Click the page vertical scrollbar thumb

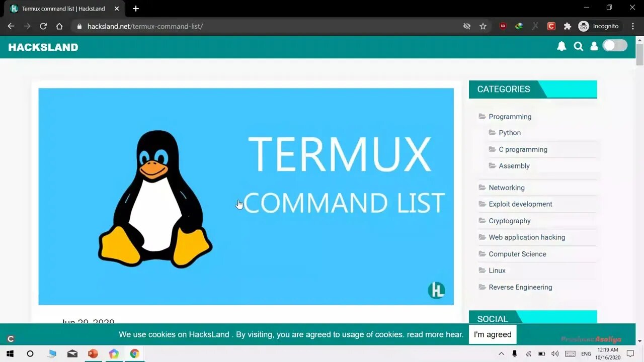point(639,55)
